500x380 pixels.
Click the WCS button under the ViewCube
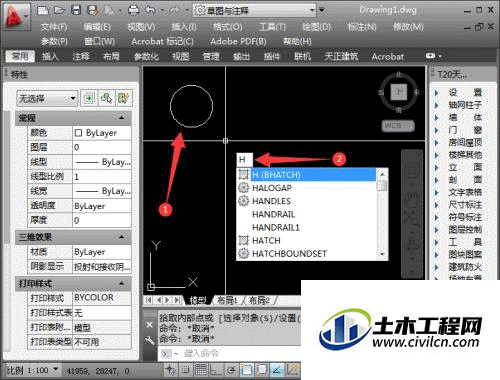click(398, 126)
